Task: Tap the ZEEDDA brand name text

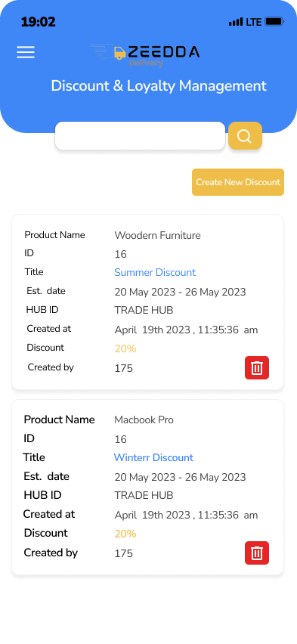Action: 163,51
